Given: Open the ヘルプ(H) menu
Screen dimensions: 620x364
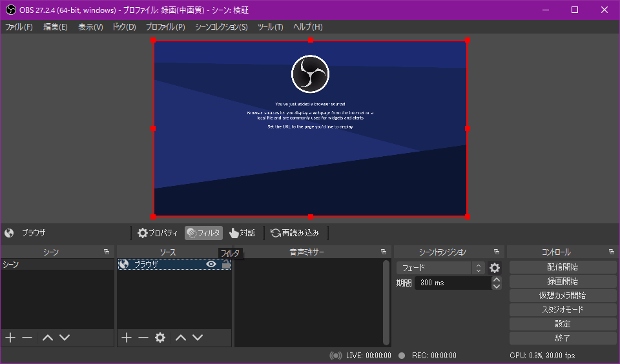Looking at the screenshot, I should [x=307, y=27].
